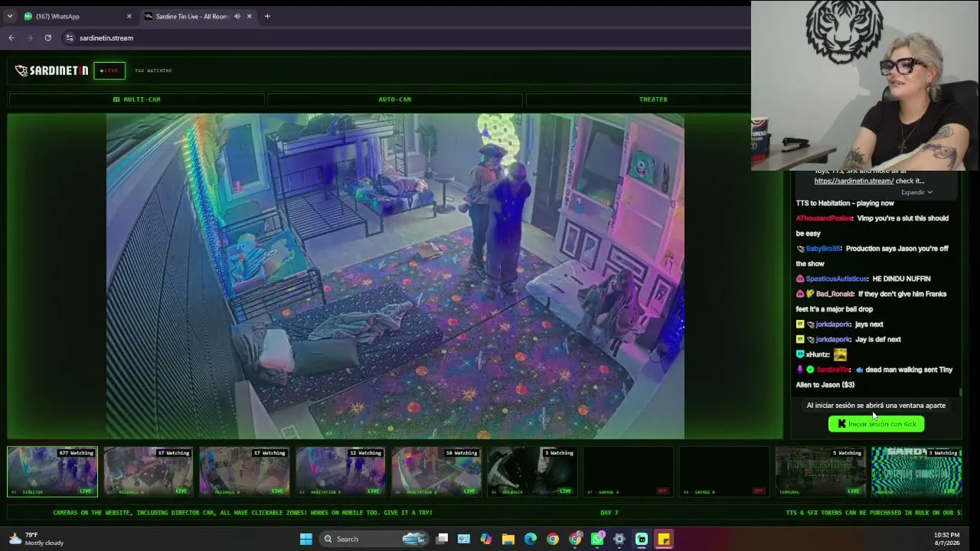
Task: Go forward to the next page
Action: 30,37
